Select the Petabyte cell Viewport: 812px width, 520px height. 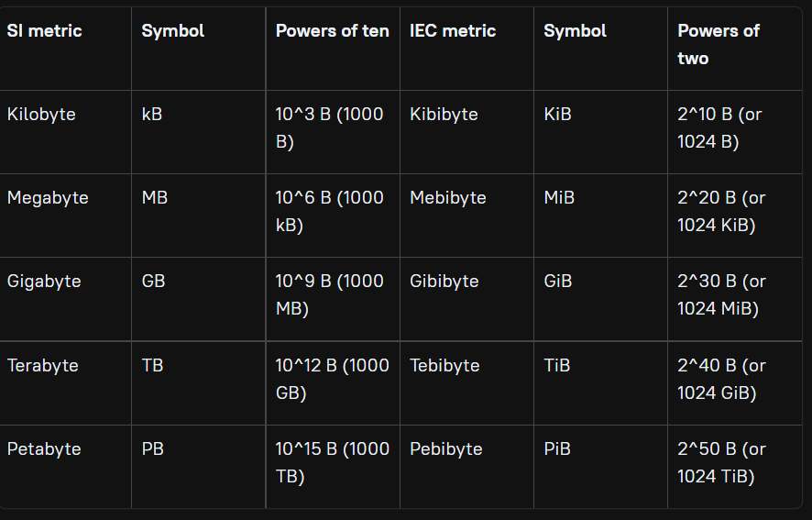[x=65, y=467]
